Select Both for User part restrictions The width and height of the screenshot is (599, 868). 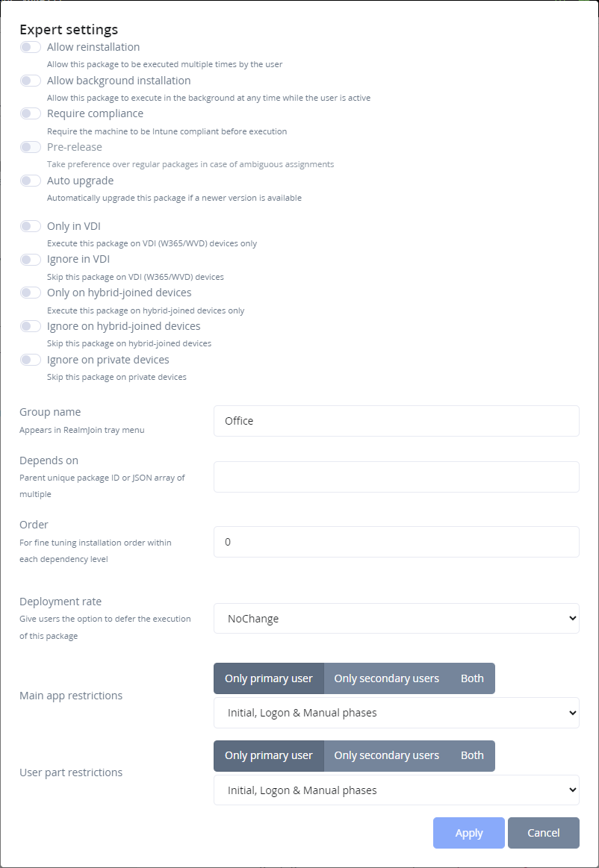coord(472,755)
